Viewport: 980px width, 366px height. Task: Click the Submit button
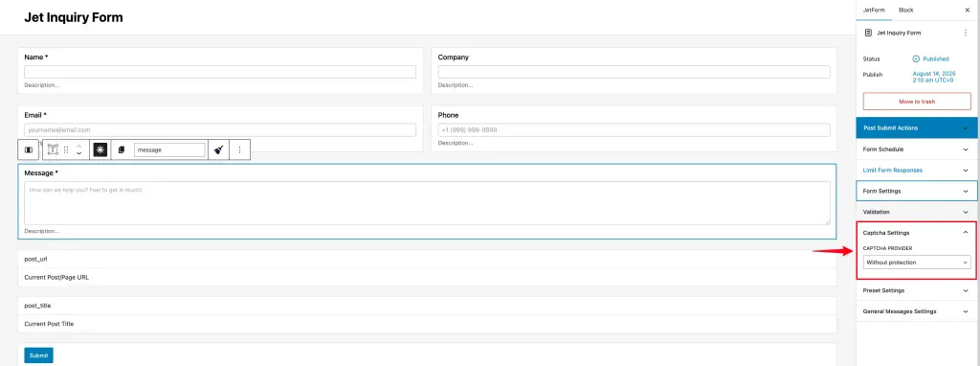(x=38, y=355)
